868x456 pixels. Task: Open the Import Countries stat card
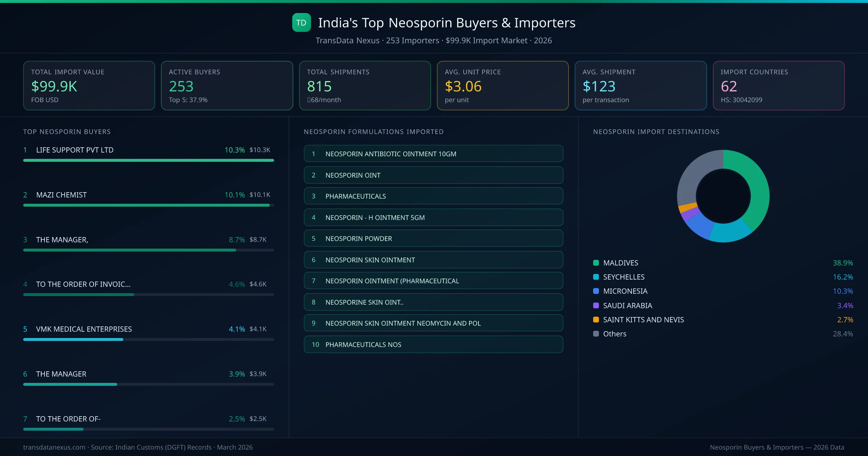pyautogui.click(x=778, y=85)
